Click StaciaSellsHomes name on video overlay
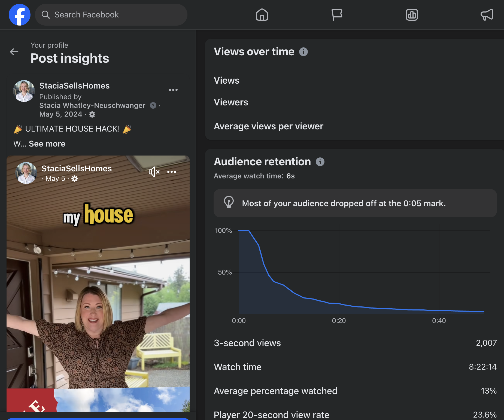This screenshot has height=420, width=504. pos(77,169)
